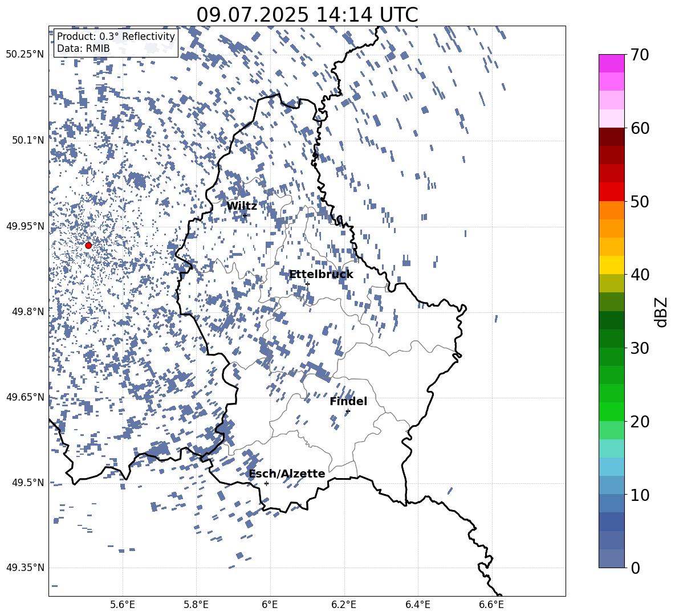Click the 6°E longitude label

(270, 605)
